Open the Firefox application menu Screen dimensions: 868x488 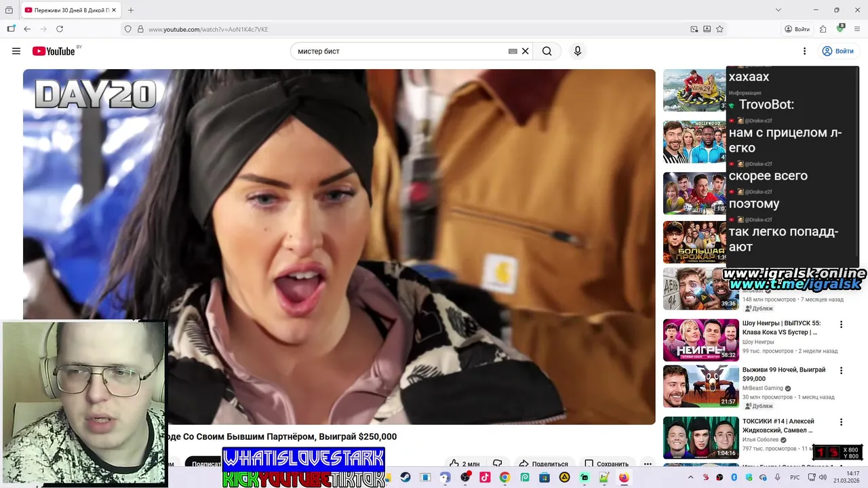[x=858, y=29]
